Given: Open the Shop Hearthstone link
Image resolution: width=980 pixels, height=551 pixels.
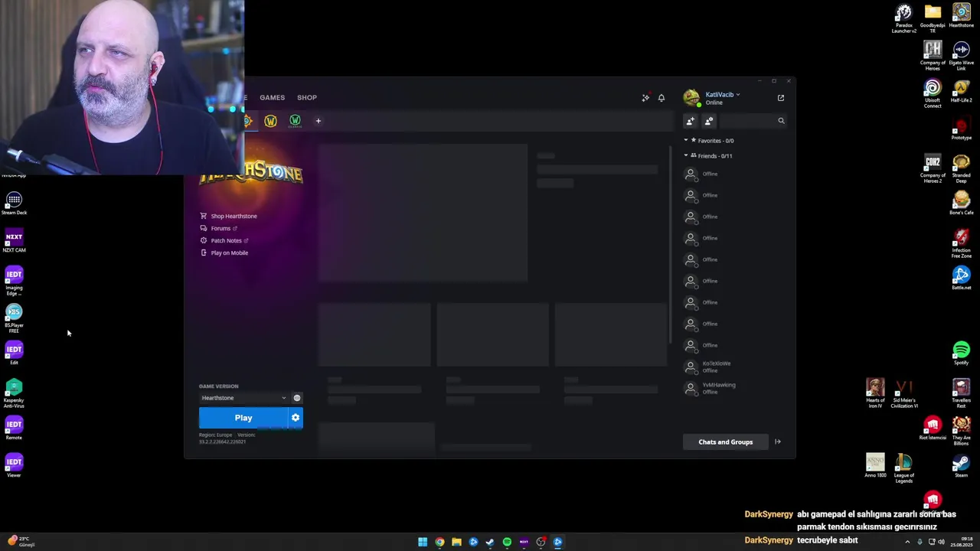Looking at the screenshot, I should click(228, 217).
